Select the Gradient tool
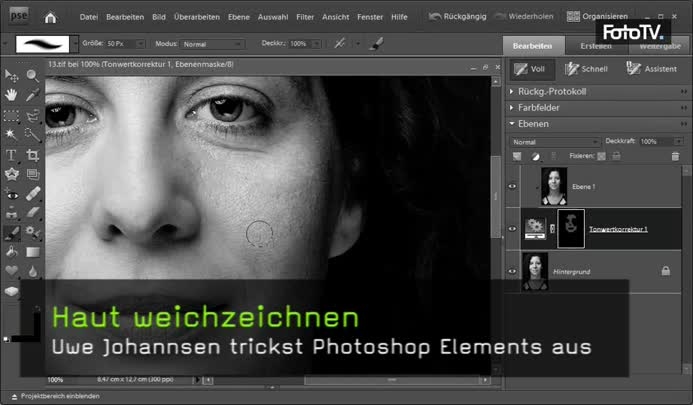The width and height of the screenshot is (693, 405). pyautogui.click(x=32, y=252)
